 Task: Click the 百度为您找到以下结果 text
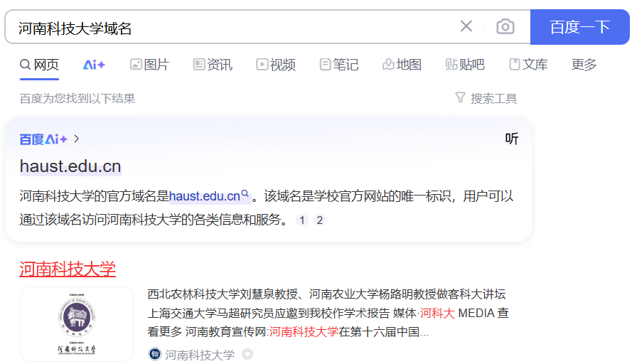(x=77, y=98)
